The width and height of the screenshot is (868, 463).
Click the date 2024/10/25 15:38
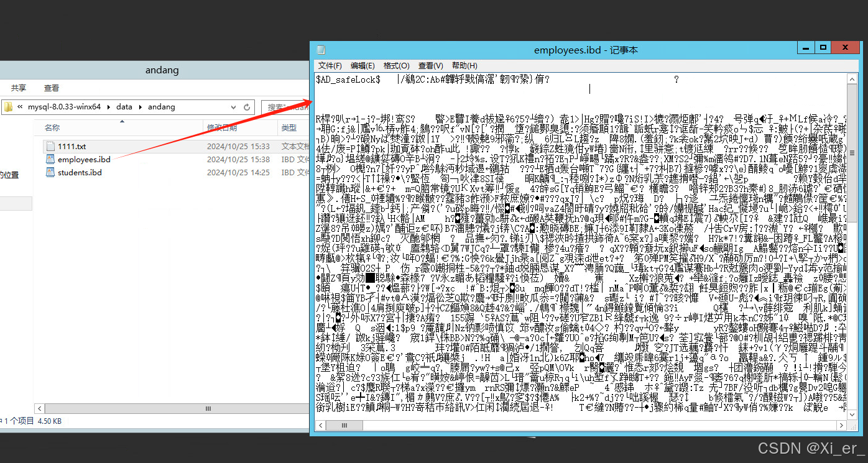tap(238, 159)
